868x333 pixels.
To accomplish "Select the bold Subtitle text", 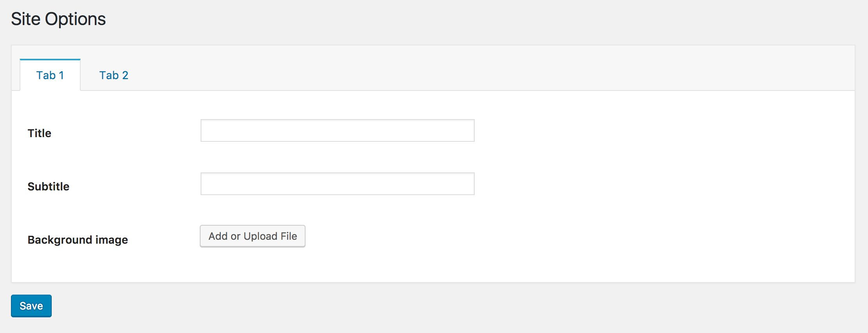I will (x=49, y=186).
